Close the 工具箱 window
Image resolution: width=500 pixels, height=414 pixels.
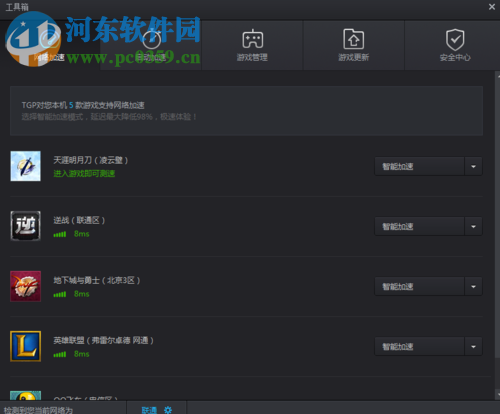492,7
